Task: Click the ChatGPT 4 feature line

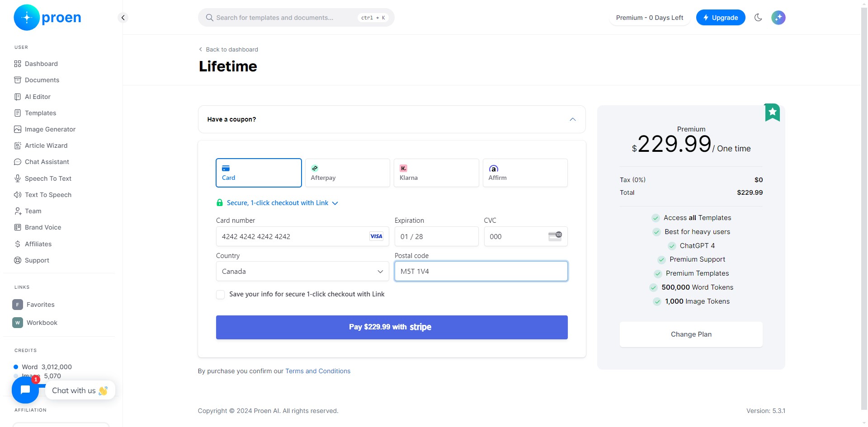Action: 691,246
